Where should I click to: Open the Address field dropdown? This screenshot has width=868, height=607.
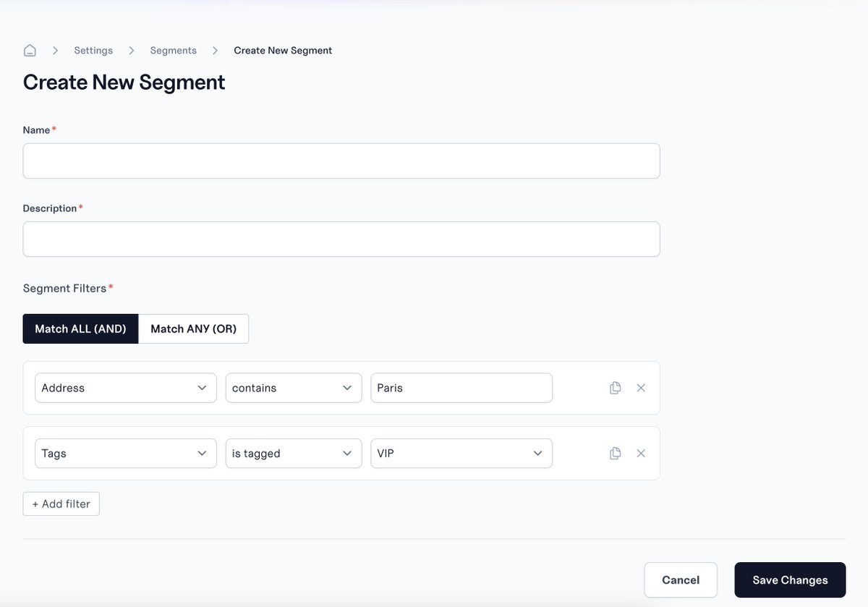(x=125, y=388)
